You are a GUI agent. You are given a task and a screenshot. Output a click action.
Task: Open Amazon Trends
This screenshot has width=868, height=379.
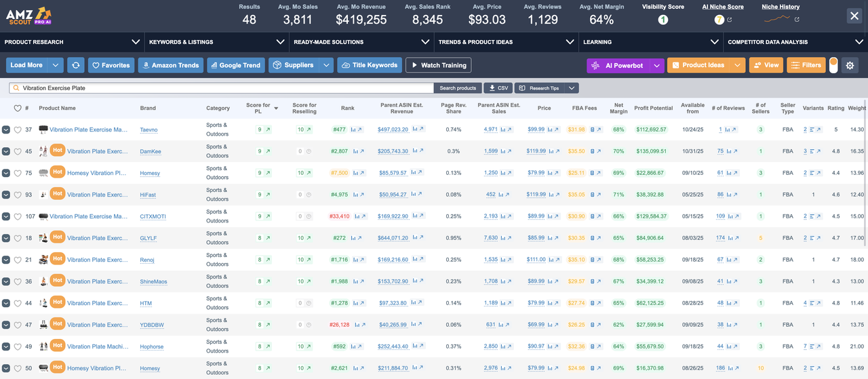[170, 65]
